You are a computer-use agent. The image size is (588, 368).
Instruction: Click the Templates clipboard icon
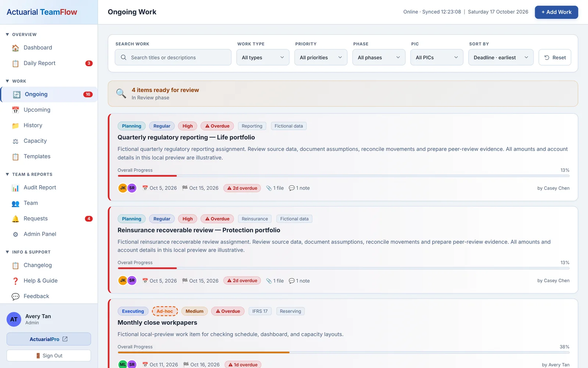coord(15,156)
